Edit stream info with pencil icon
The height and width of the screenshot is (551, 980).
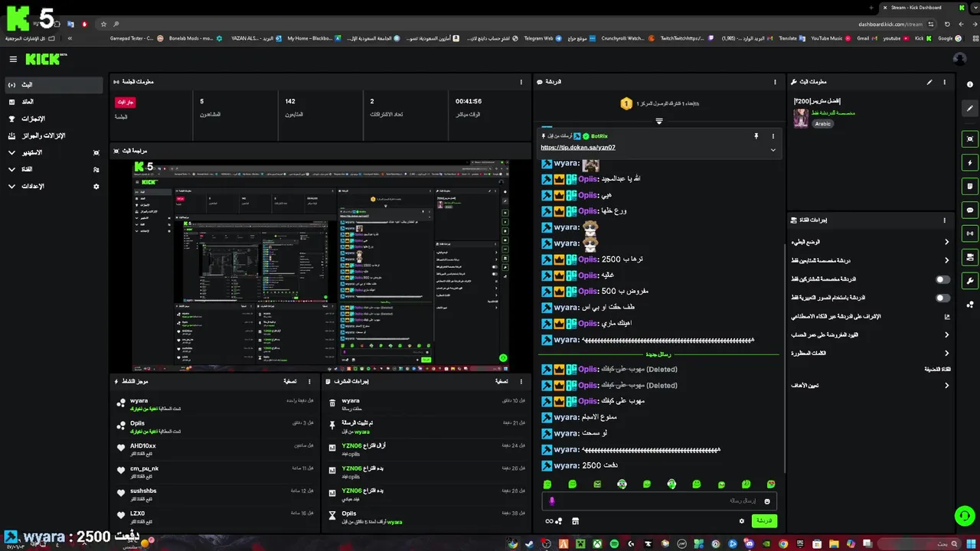929,82
